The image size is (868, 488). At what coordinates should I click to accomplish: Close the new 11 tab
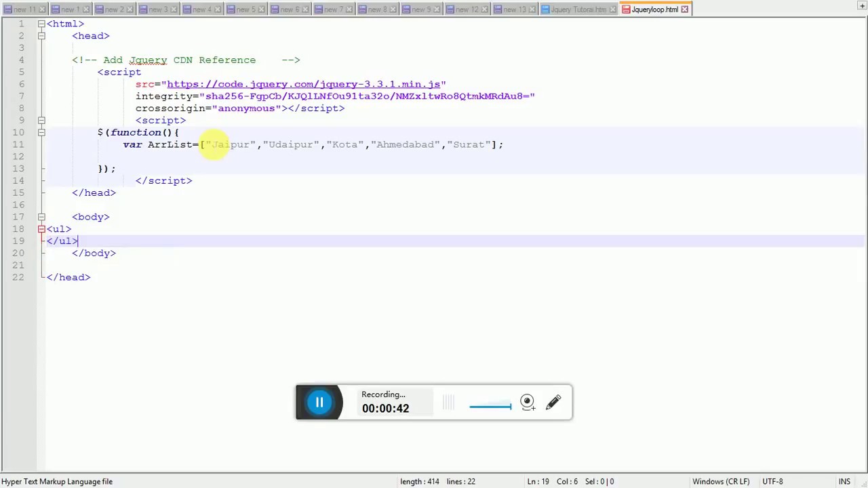(42, 9)
